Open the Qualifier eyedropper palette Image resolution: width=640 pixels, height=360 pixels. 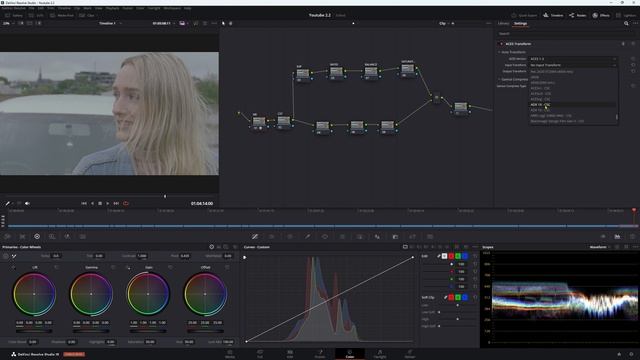[307, 236]
